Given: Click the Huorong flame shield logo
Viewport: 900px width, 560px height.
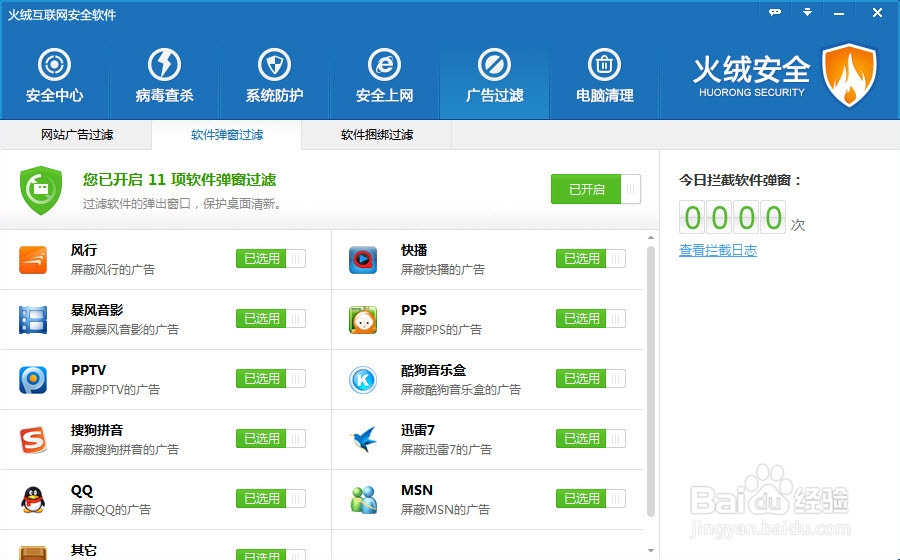Looking at the screenshot, I should 849,75.
